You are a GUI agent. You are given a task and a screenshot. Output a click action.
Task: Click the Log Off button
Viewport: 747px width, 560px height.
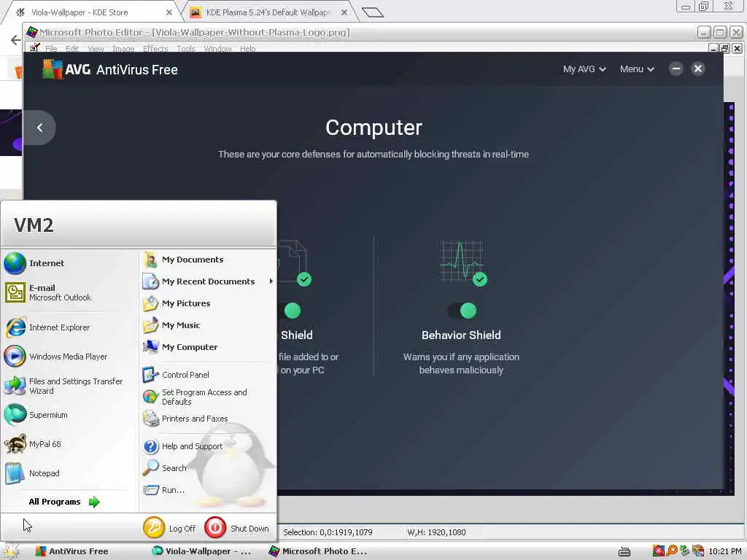169,528
